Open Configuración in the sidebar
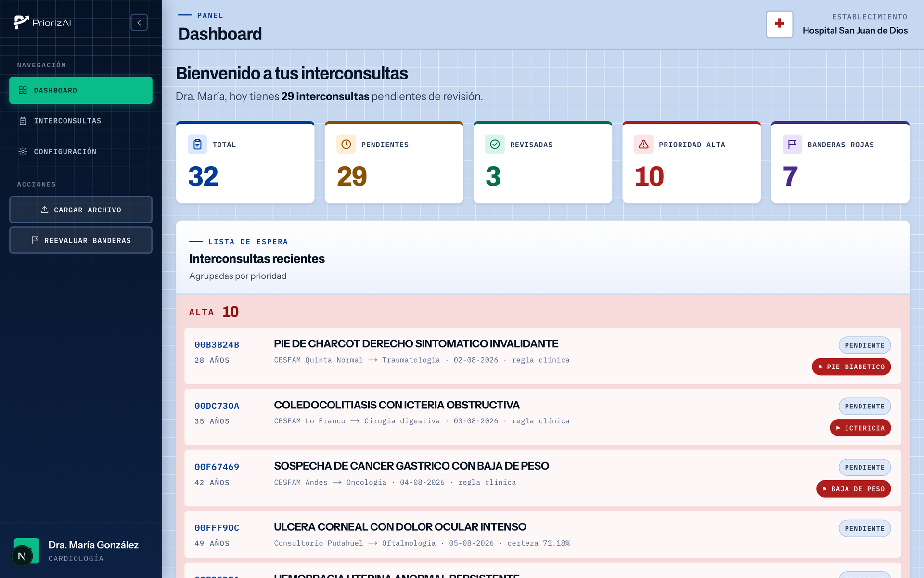924x578 pixels. point(81,151)
